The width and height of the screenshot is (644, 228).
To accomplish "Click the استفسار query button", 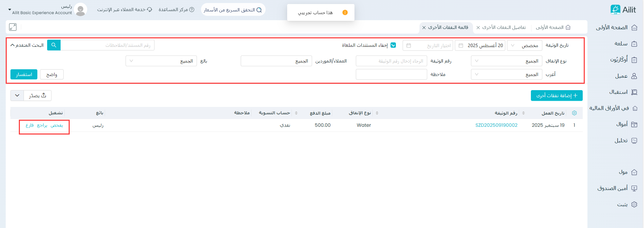I will tap(24, 74).
